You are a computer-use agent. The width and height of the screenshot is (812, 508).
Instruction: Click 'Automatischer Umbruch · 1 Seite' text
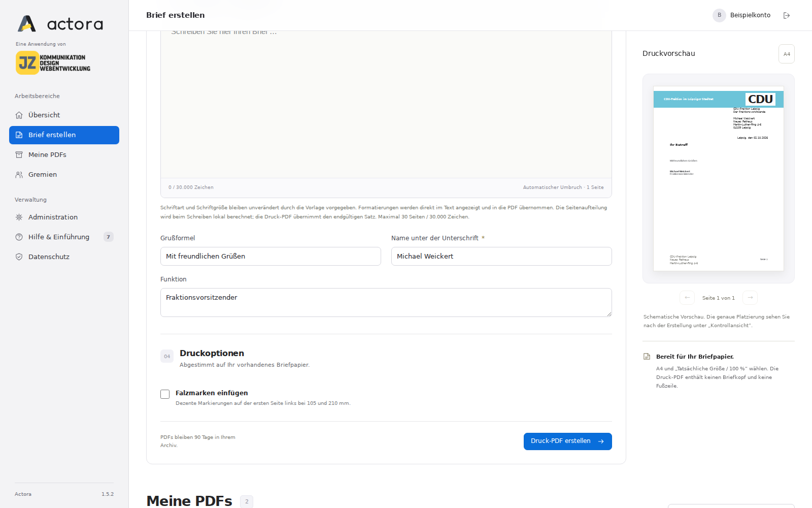pyautogui.click(x=563, y=187)
